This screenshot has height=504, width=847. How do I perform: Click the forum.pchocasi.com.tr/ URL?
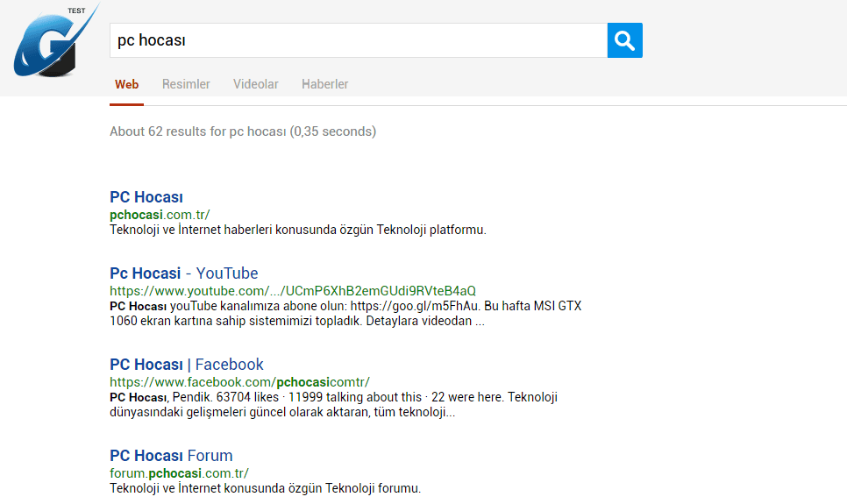coord(180,473)
